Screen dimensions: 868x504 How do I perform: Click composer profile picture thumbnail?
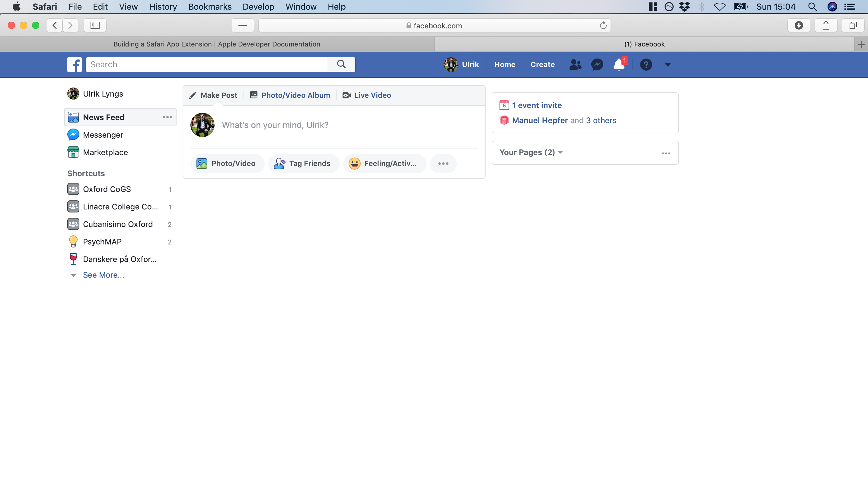tap(203, 125)
